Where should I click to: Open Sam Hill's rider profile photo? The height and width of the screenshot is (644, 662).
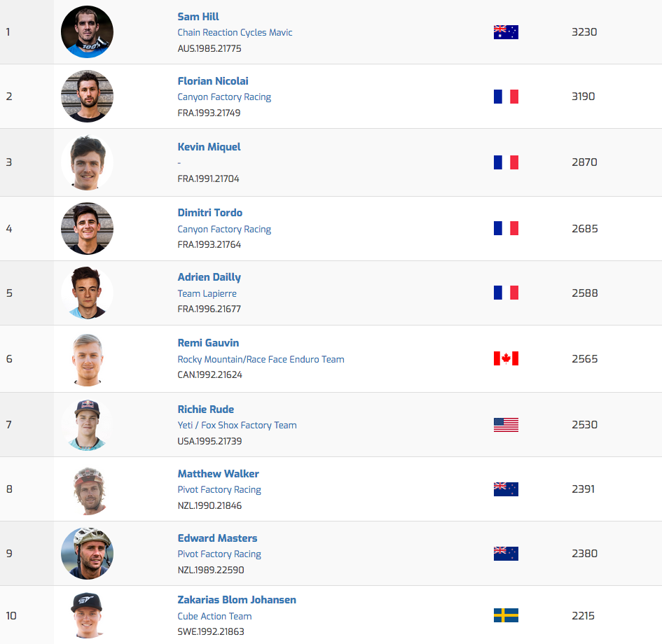click(x=87, y=32)
